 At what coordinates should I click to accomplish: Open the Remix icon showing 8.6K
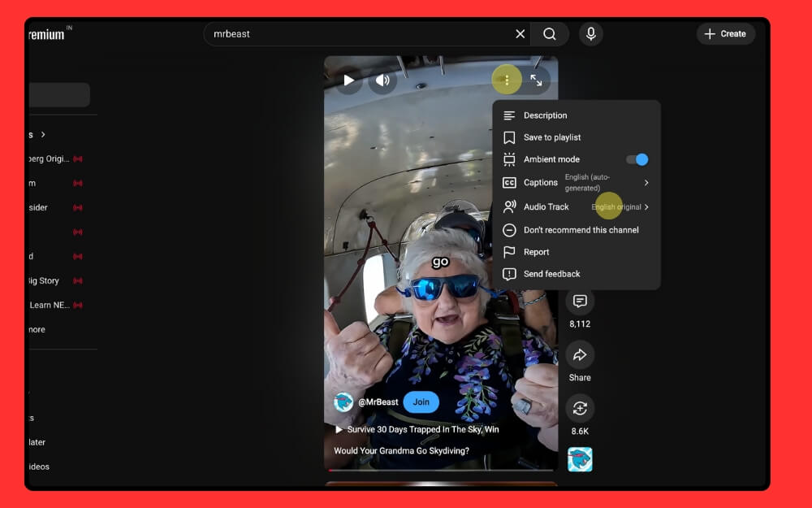point(580,409)
